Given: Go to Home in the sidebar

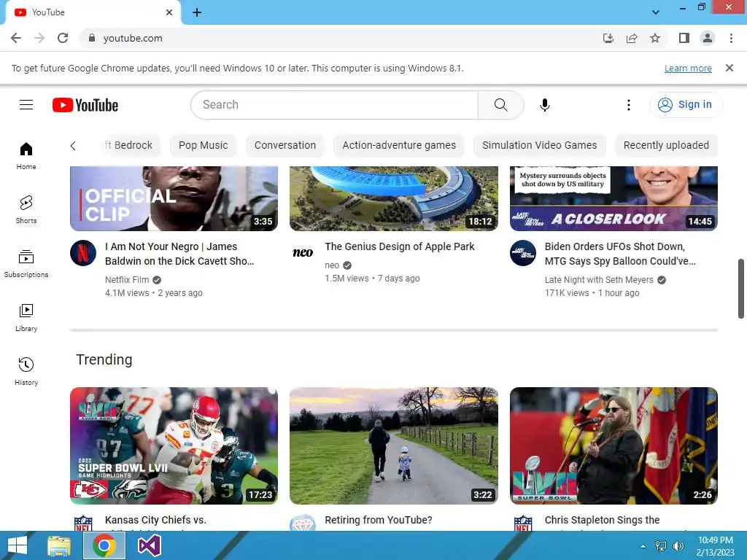Looking at the screenshot, I should point(26,156).
